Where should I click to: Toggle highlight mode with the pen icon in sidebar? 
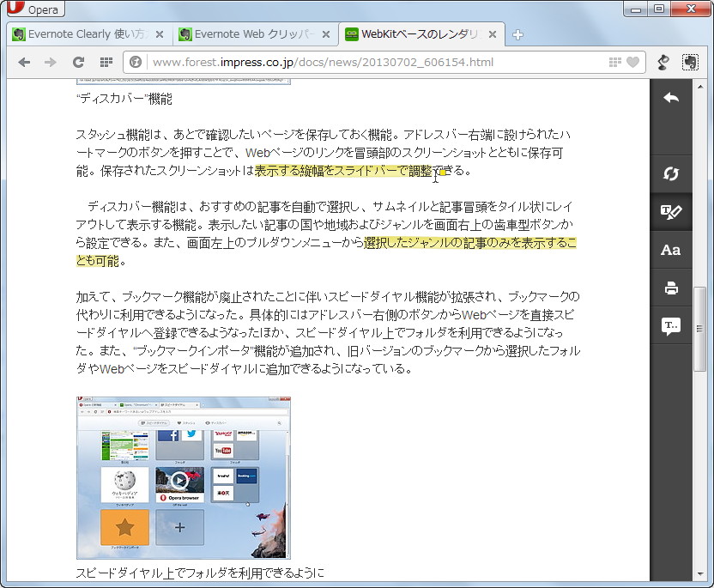click(x=671, y=211)
